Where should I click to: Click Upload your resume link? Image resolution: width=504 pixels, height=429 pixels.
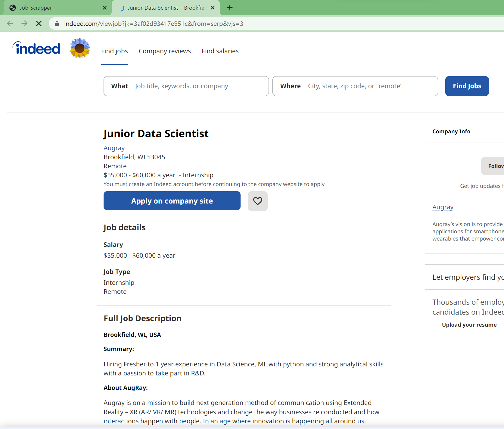[x=469, y=325]
